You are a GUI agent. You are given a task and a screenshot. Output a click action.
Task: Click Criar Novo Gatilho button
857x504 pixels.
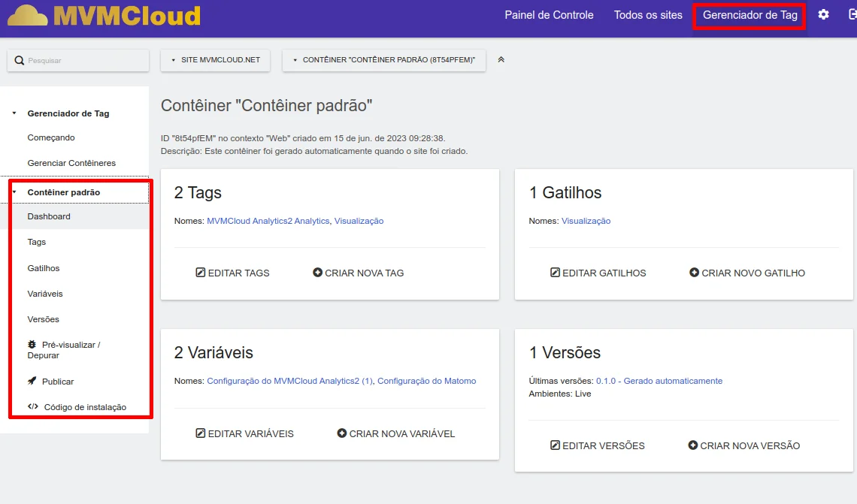tap(747, 273)
